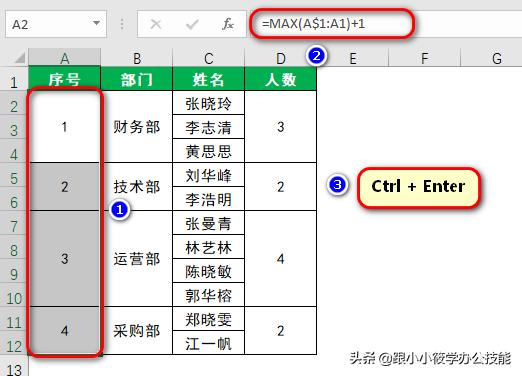Click 技术部 headcount cell showing 2

(x=280, y=187)
